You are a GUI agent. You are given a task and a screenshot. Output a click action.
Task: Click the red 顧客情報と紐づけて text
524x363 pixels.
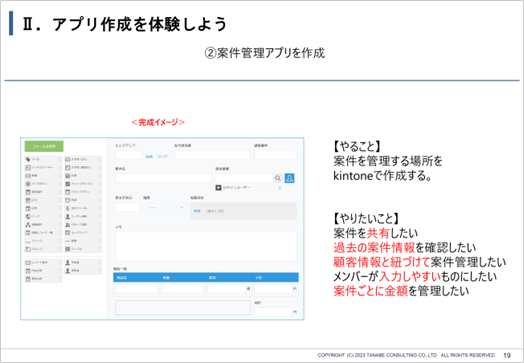coord(381,262)
